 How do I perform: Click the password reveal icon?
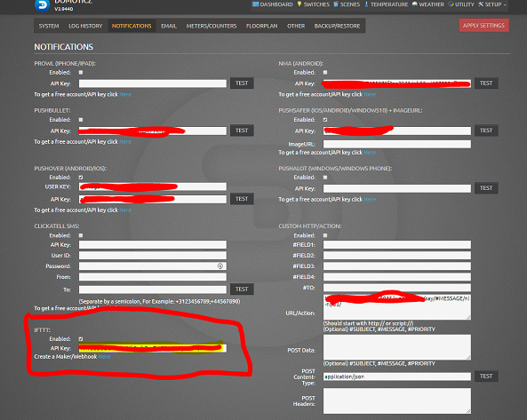(220, 266)
